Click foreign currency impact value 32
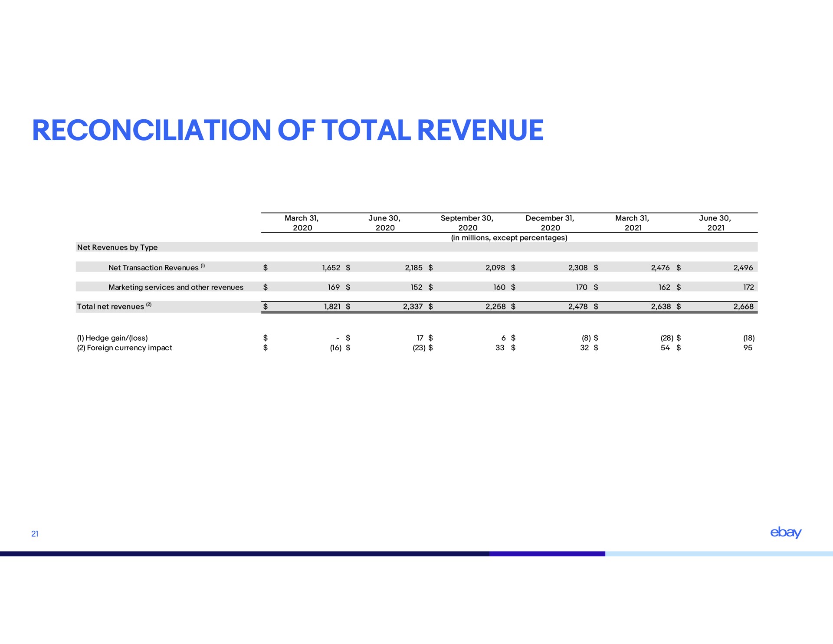 coord(584,348)
